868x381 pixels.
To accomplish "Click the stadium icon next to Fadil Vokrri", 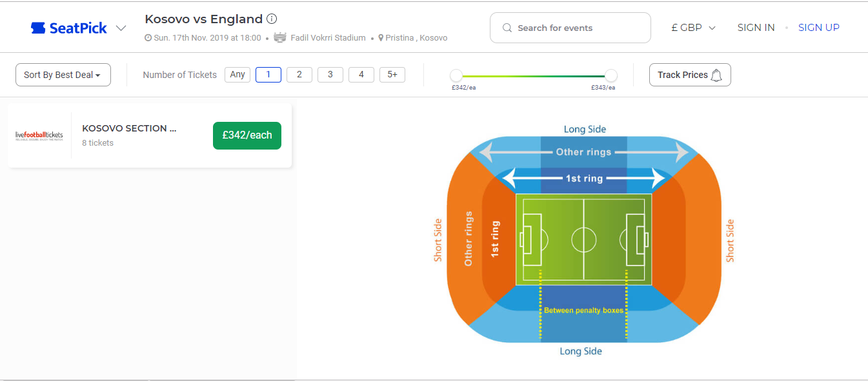I will click(280, 38).
